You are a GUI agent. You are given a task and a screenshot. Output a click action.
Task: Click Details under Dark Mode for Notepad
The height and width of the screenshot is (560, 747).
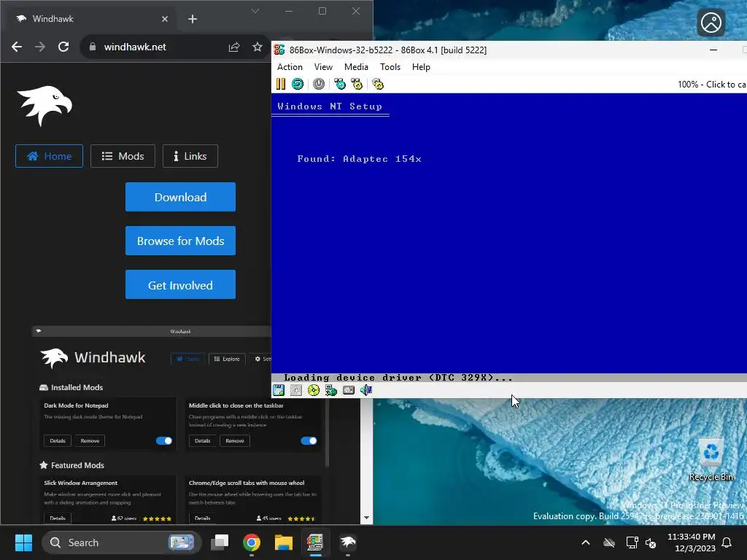[58, 441]
